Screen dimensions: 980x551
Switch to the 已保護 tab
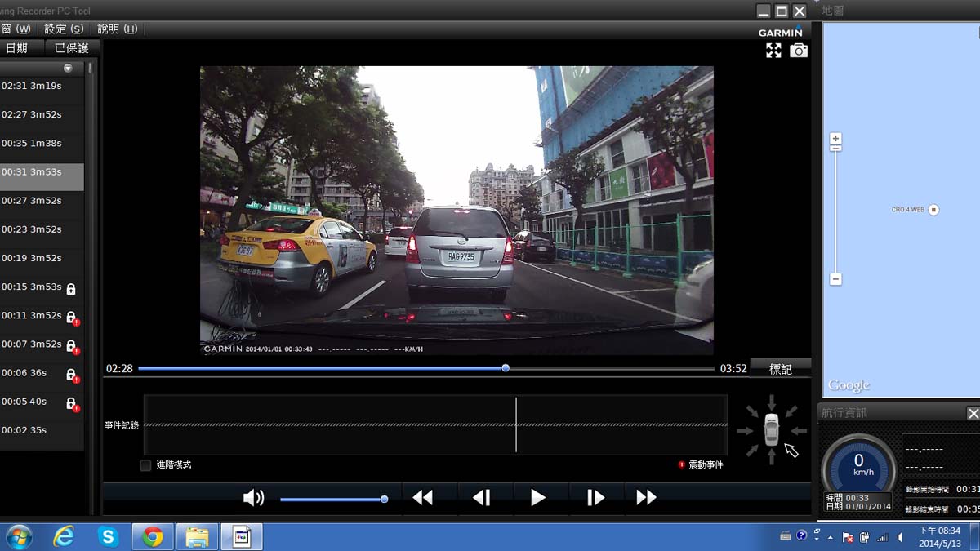pos(71,48)
